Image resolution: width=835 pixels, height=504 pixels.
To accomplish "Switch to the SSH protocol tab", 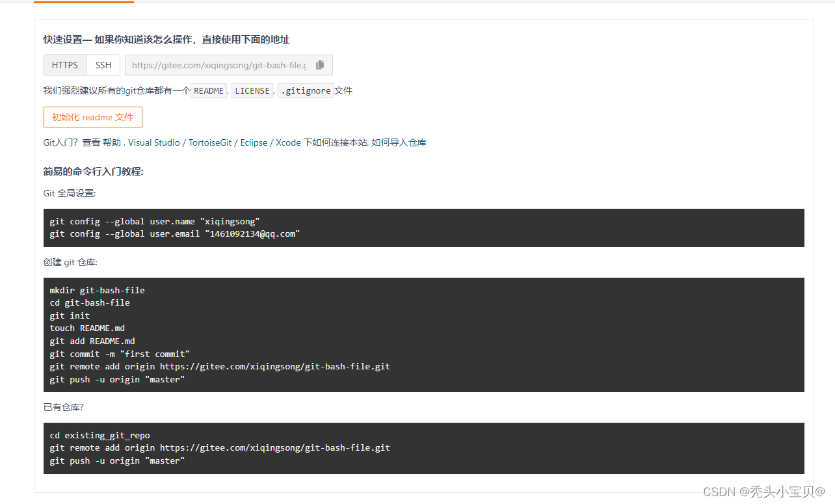I will [103, 64].
